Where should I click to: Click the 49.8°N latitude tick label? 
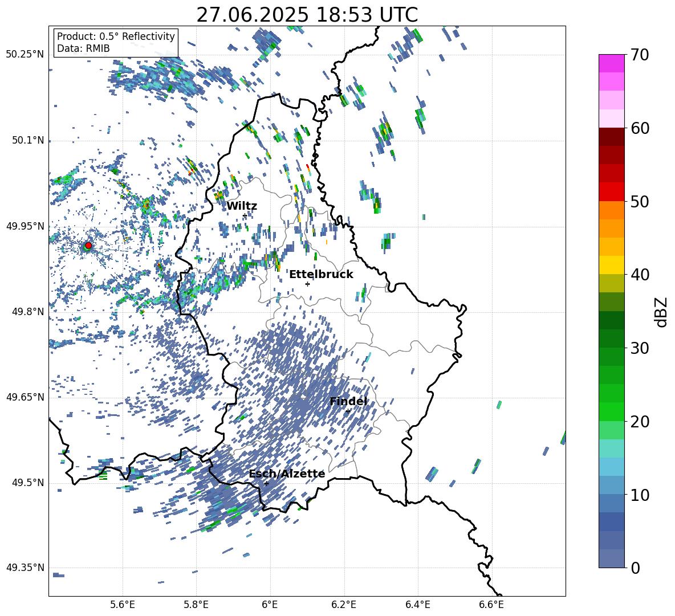28,312
